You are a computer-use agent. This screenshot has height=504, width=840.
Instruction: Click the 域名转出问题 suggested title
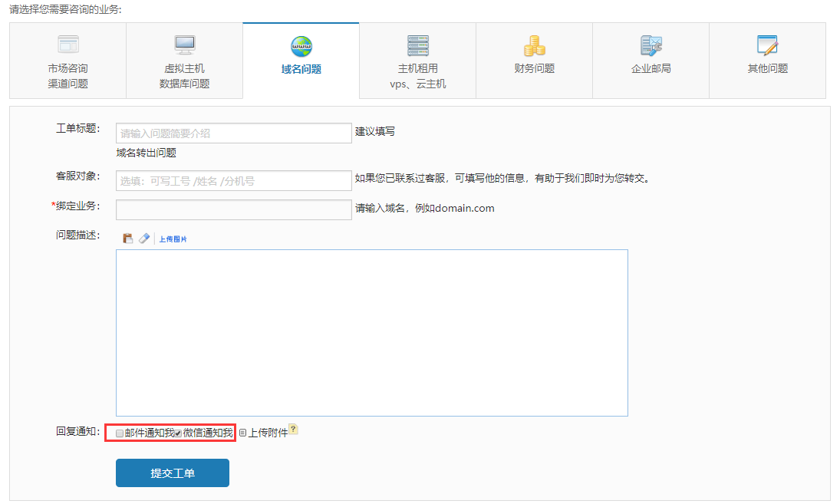point(147,153)
